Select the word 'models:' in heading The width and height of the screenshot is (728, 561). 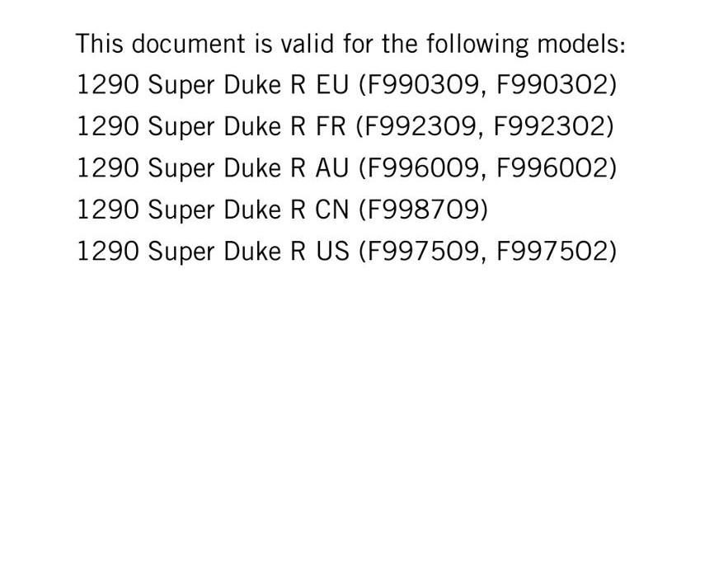[581, 43]
